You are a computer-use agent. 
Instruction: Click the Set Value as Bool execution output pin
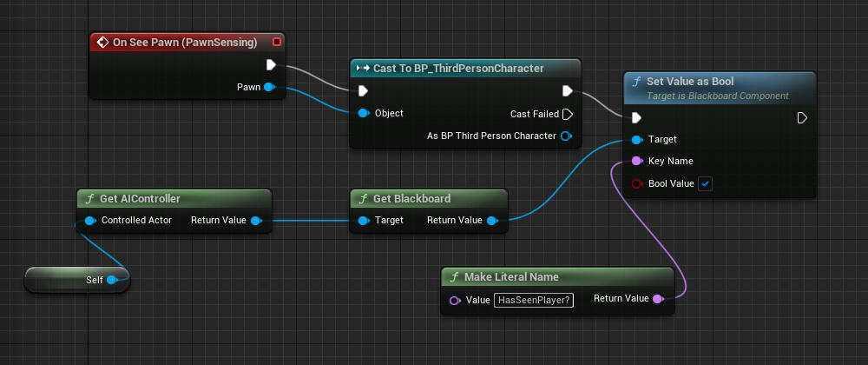802,117
